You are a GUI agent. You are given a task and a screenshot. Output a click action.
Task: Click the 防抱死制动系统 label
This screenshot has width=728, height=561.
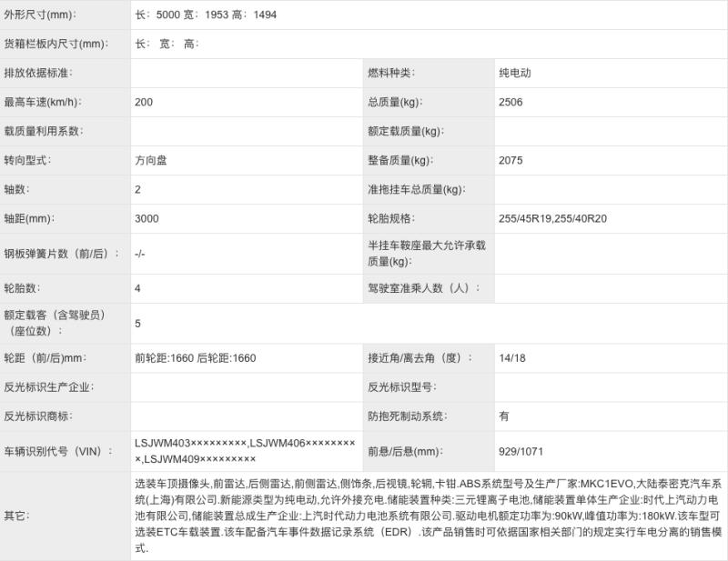coord(407,416)
